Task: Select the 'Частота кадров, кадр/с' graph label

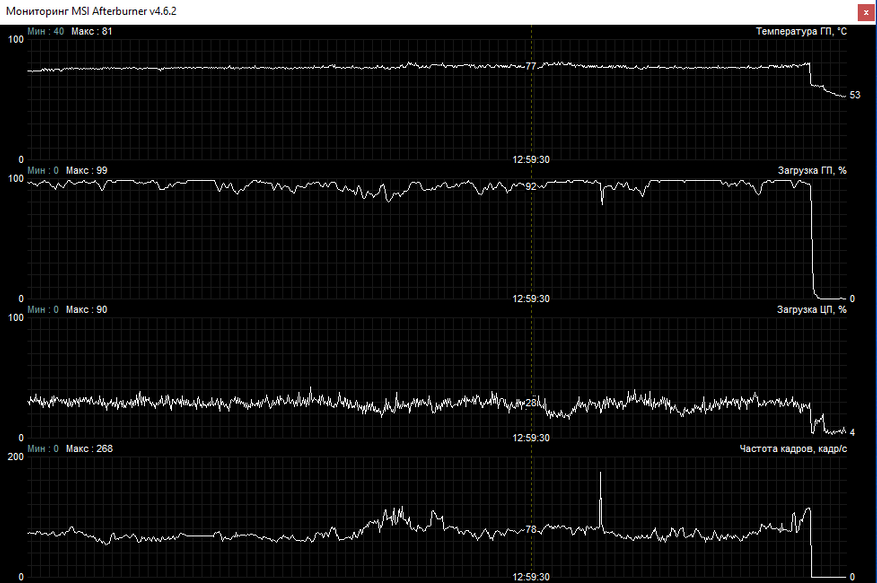Action: (x=793, y=449)
